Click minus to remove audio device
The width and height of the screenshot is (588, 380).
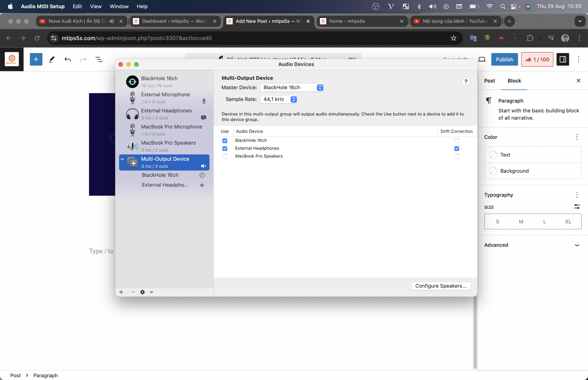tap(133, 292)
